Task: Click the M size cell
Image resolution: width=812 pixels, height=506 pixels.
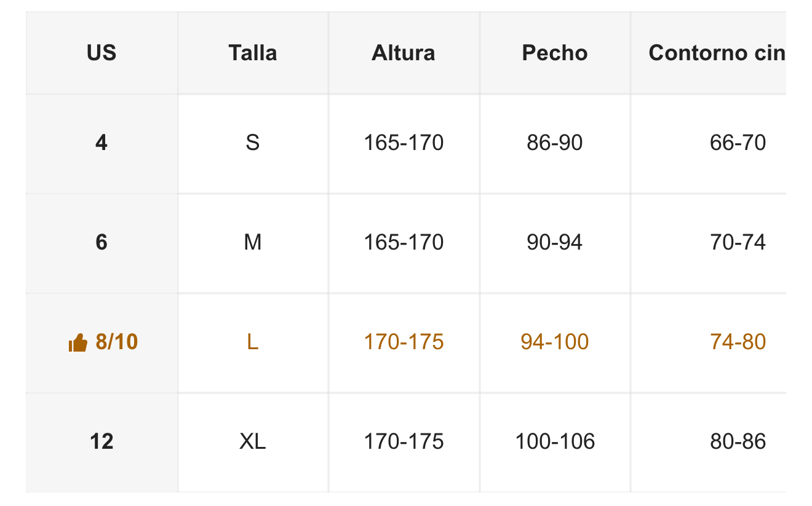Action: pyautogui.click(x=253, y=243)
